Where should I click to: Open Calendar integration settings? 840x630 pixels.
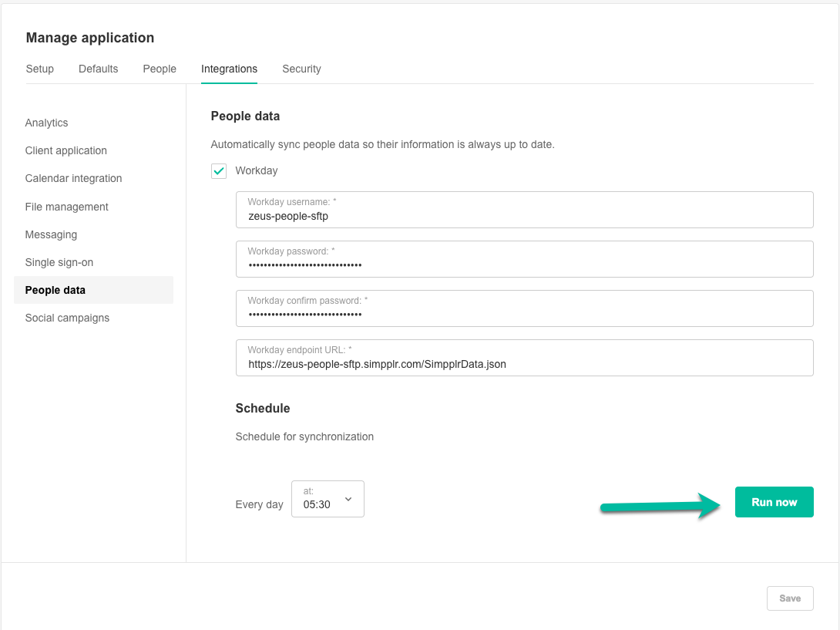click(x=73, y=178)
